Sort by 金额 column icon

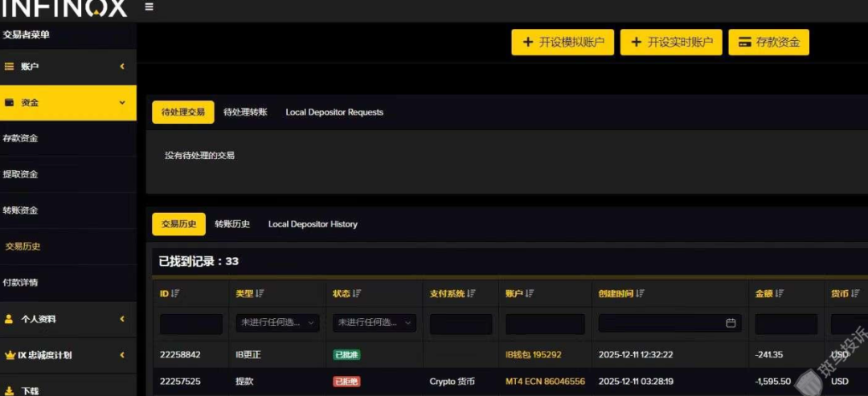[780, 294]
